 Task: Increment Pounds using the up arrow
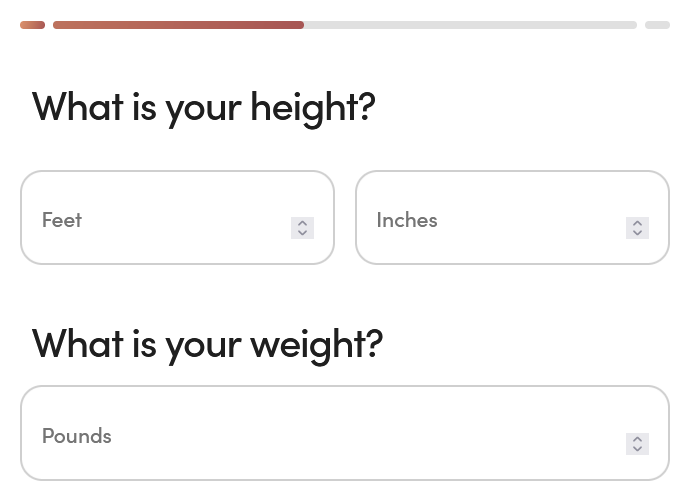[x=637, y=439]
